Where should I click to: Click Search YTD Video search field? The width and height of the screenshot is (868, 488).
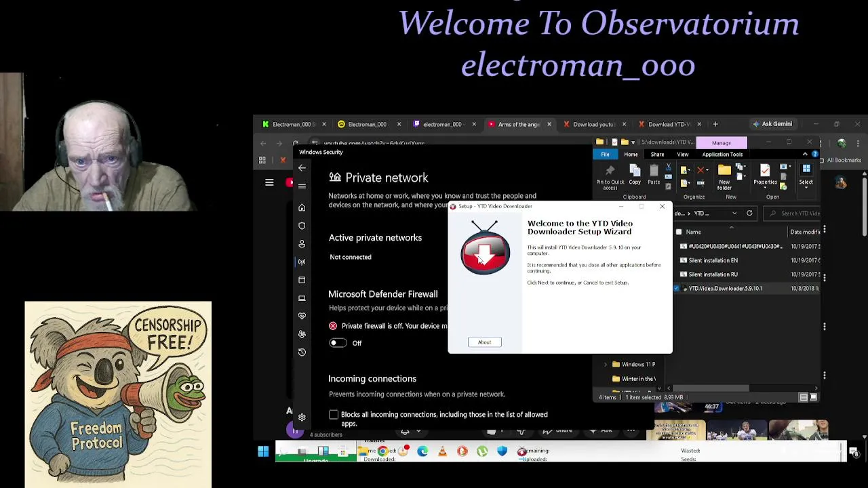(x=792, y=213)
